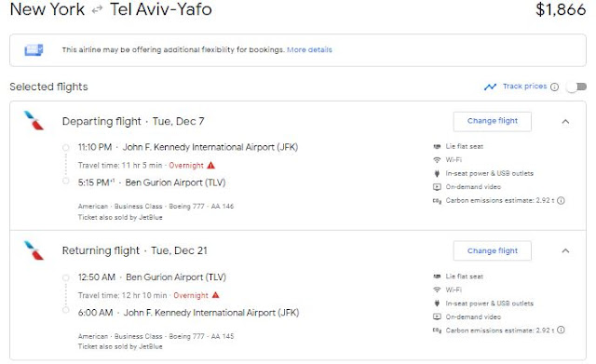
Task: Click American Airlines logo on returning flight
Action: click(34, 250)
